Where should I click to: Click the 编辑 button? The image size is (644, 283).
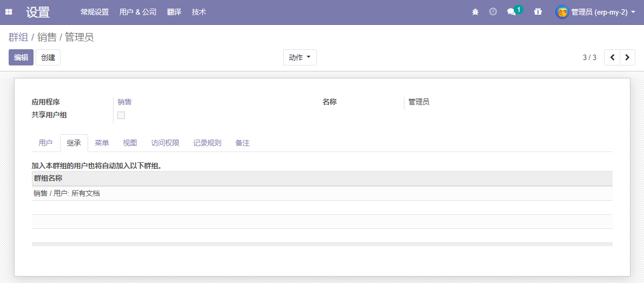pyautogui.click(x=21, y=57)
